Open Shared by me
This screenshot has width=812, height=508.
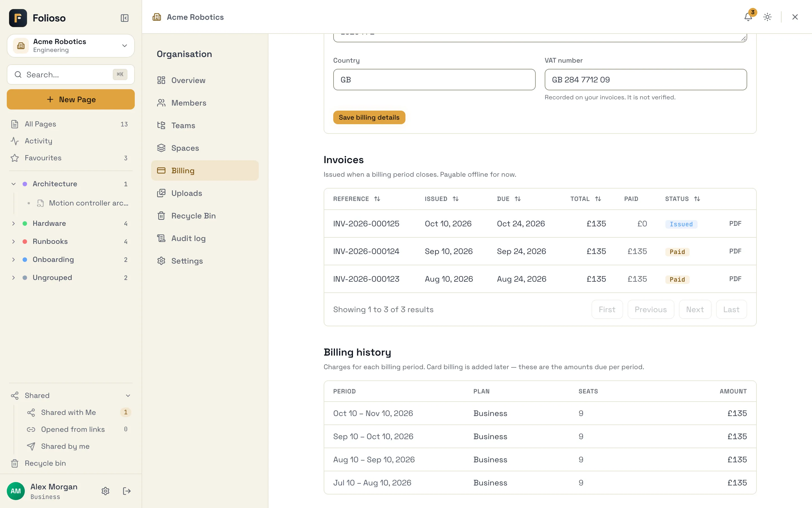click(x=78, y=446)
